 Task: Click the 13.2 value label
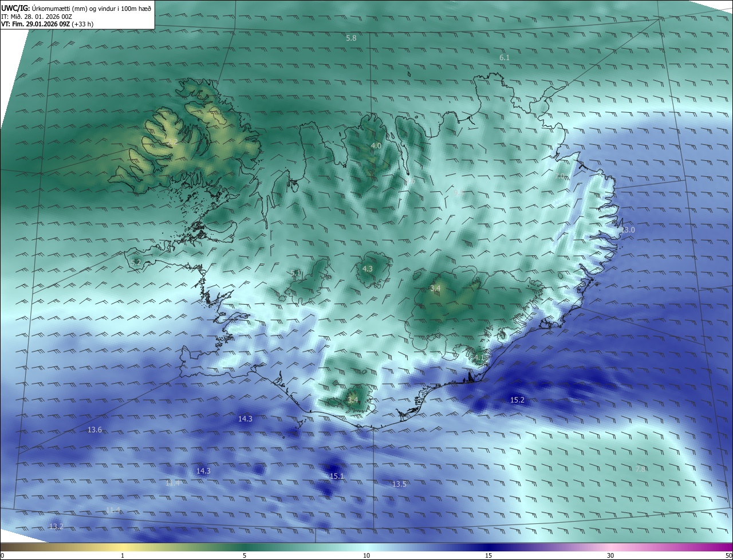point(56,526)
